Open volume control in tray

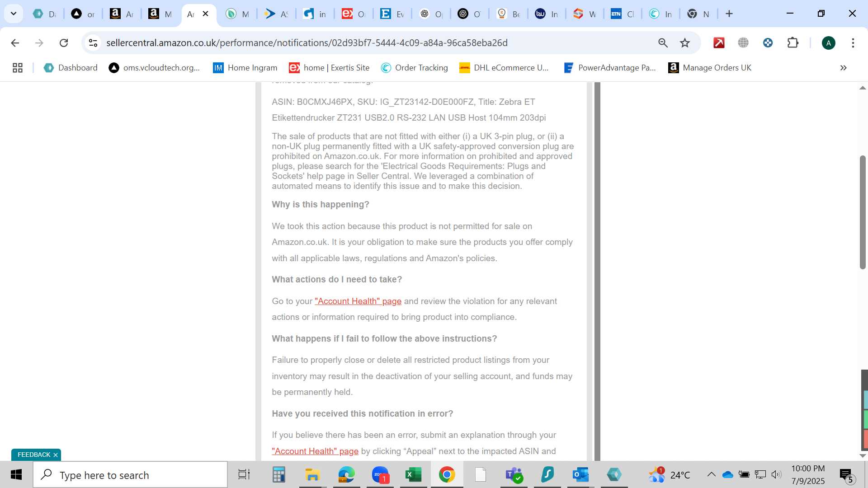coord(776,474)
